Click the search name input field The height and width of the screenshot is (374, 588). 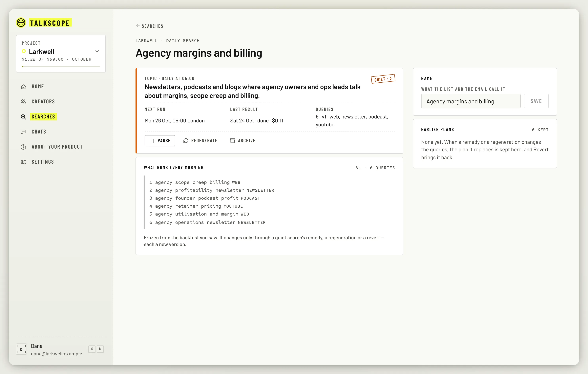[471, 101]
